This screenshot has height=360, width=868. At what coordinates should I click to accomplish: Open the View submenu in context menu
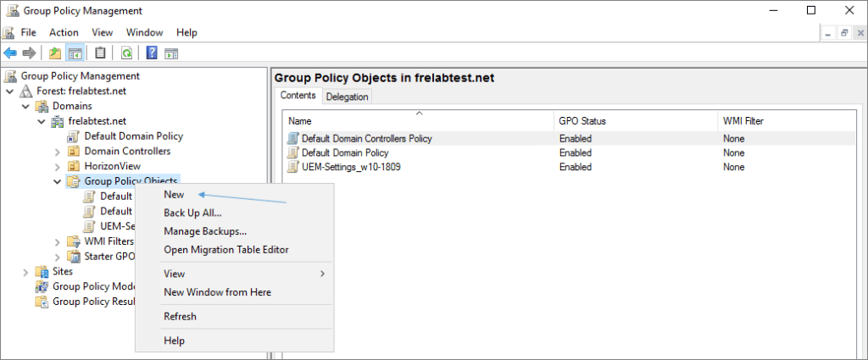[x=174, y=274]
